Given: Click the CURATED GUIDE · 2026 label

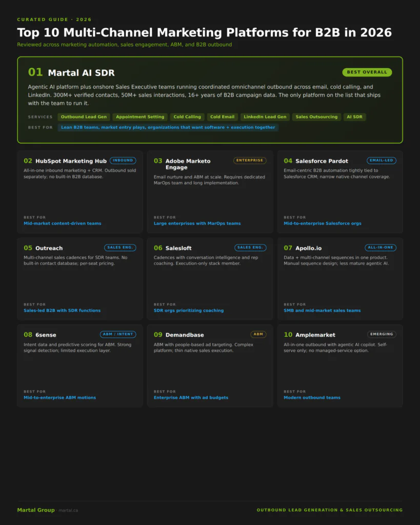Looking at the screenshot, I should 54,19.
